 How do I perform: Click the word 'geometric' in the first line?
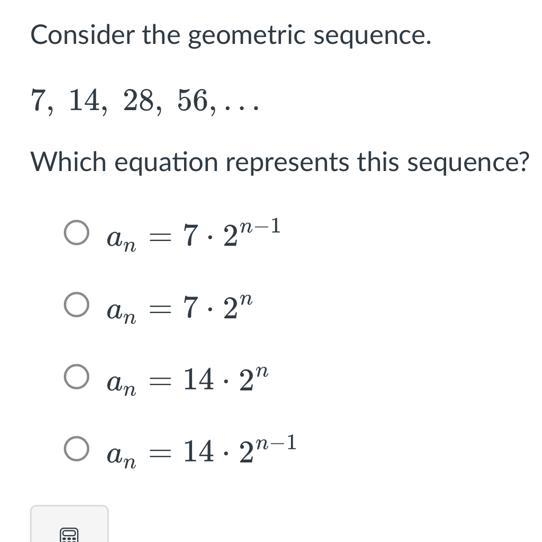tap(247, 36)
